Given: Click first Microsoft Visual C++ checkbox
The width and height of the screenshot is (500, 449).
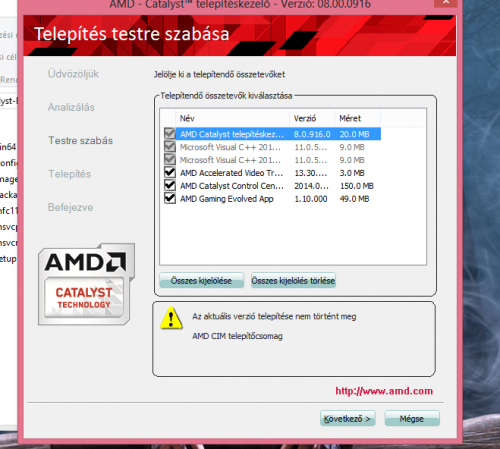Looking at the screenshot, I should coord(170,147).
